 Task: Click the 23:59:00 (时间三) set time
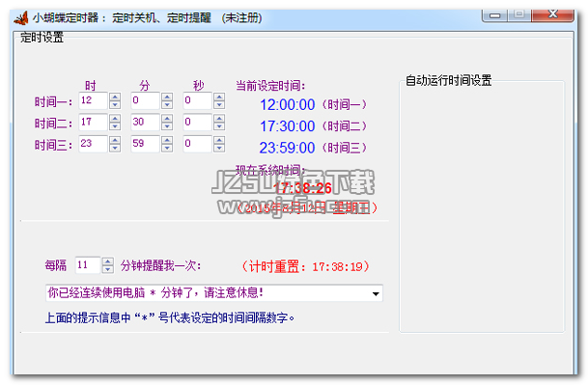(313, 148)
